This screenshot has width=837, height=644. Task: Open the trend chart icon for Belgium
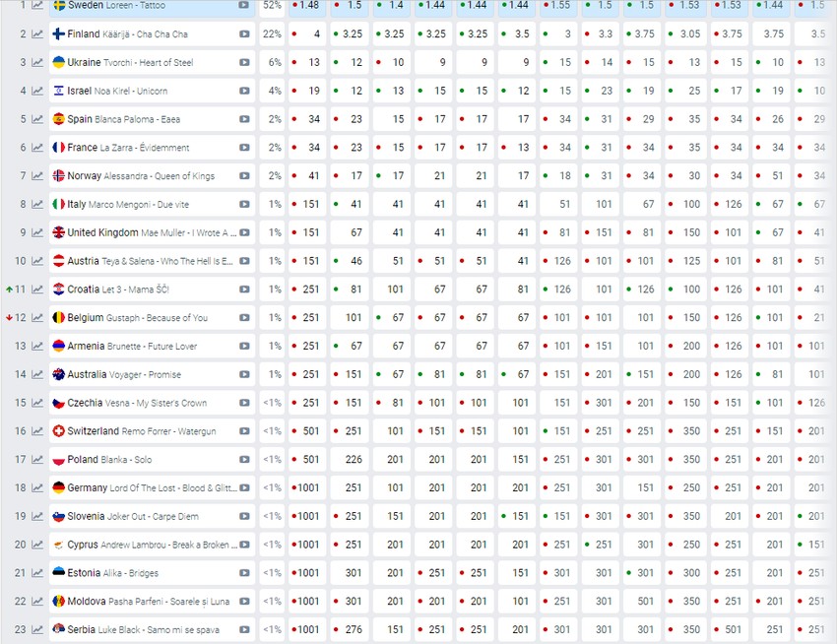[37, 318]
